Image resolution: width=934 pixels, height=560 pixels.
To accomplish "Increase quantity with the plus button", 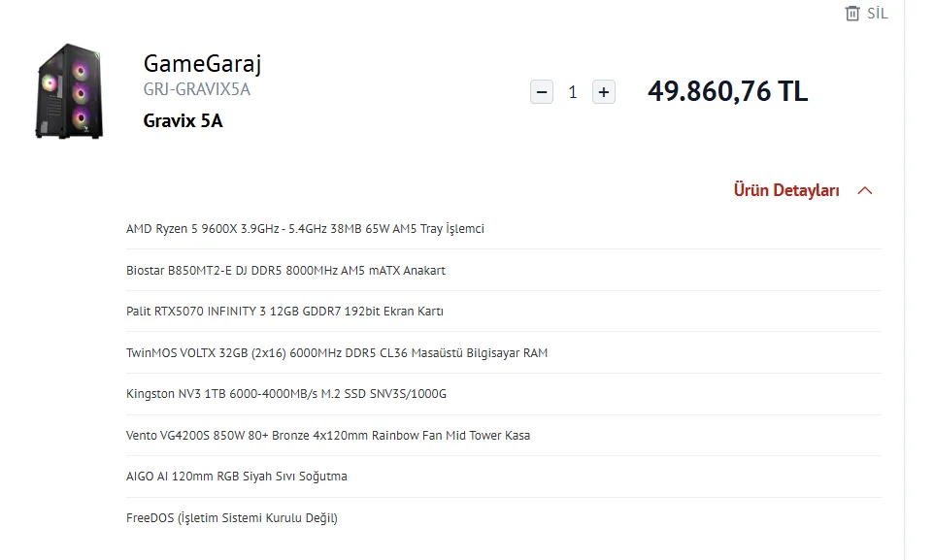I will point(604,92).
